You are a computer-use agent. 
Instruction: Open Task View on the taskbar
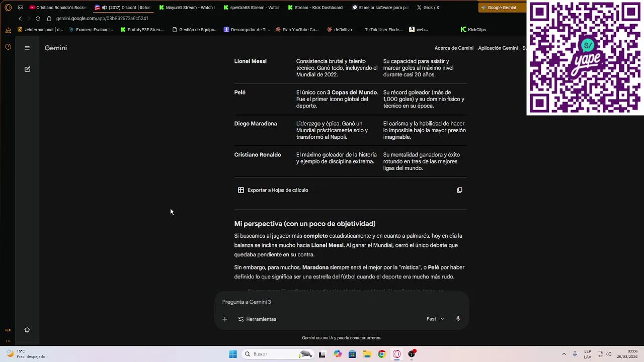(322, 354)
